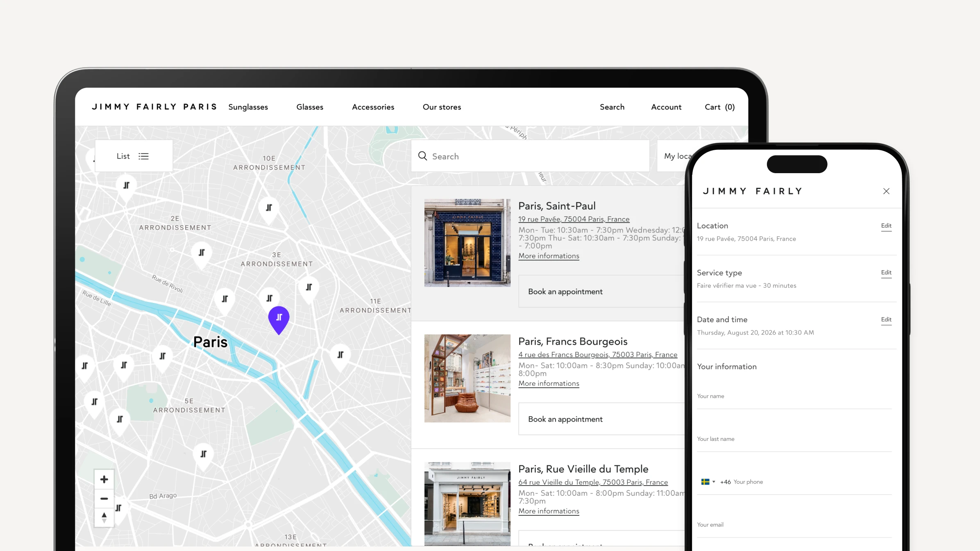Click the purple selected store pin on map
Viewport: 980px width, 551px height.
279,320
